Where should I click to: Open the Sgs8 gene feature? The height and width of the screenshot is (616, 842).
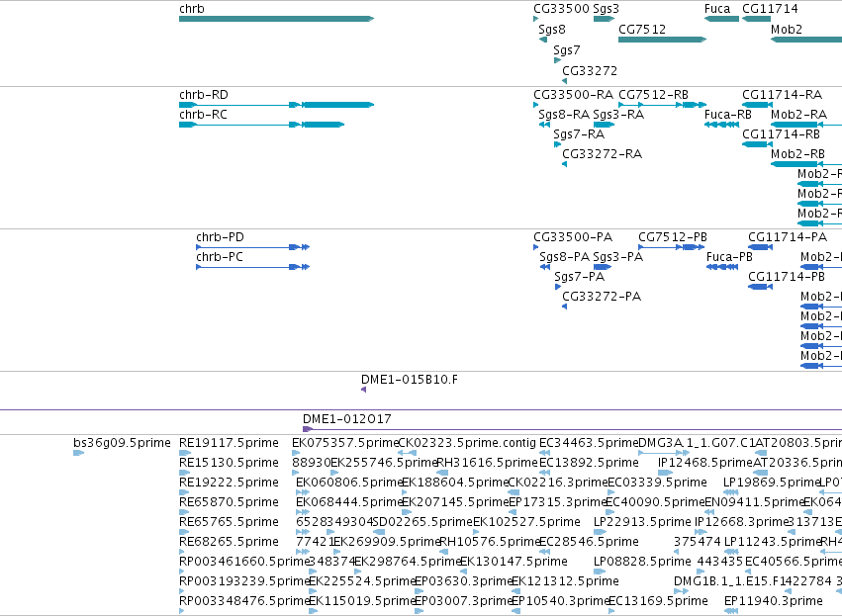pos(543,40)
